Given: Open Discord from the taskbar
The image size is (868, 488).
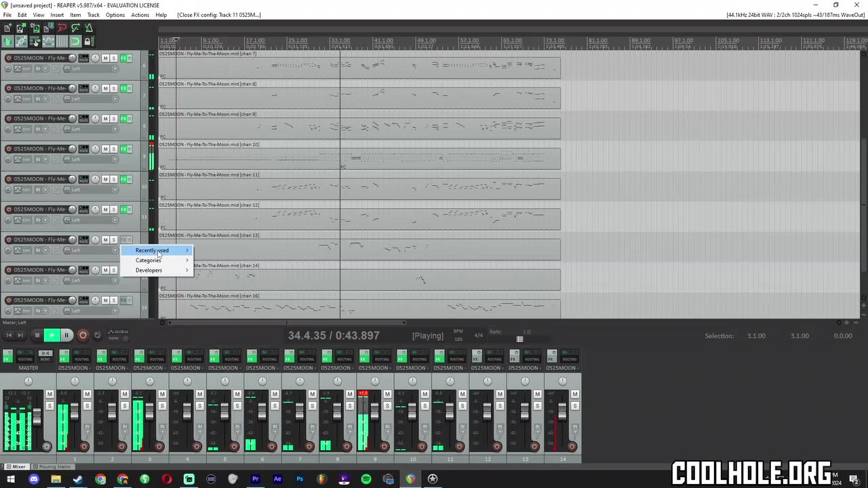Looking at the screenshot, I should (34, 479).
